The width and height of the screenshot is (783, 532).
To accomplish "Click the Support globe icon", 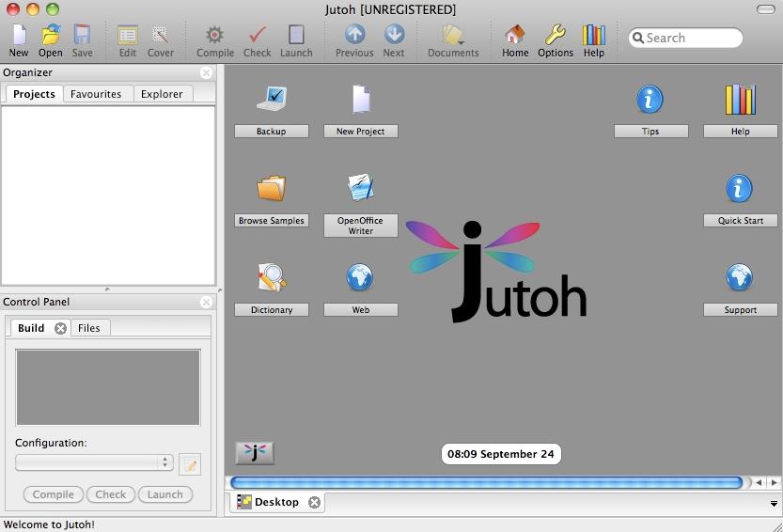I will pos(739,276).
